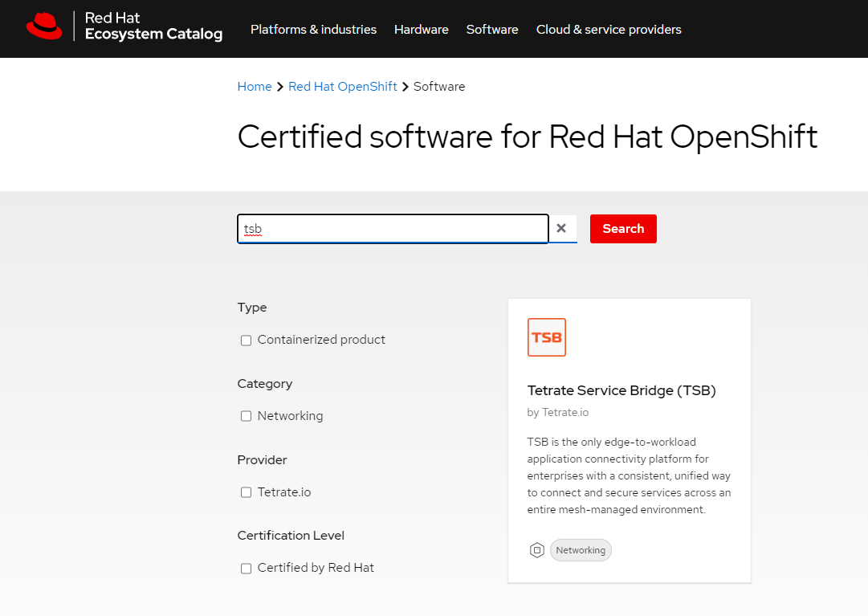Viewport: 868px width, 616px height.
Task: Open the Red Hat OpenShift breadcrumb link
Action: [x=343, y=86]
